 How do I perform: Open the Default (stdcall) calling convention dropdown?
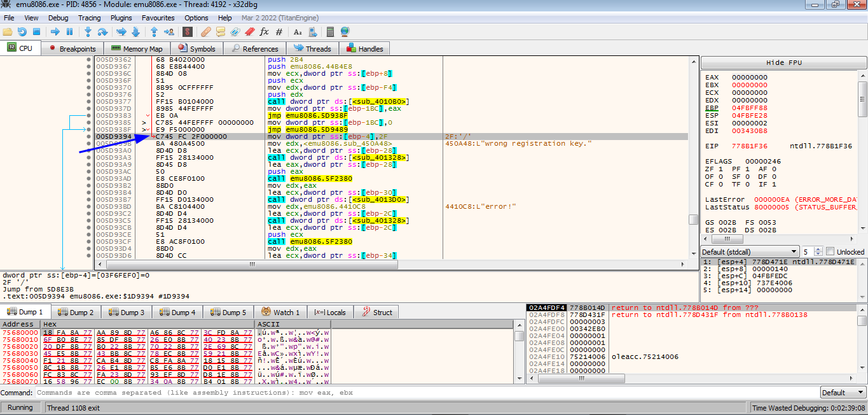pos(749,251)
